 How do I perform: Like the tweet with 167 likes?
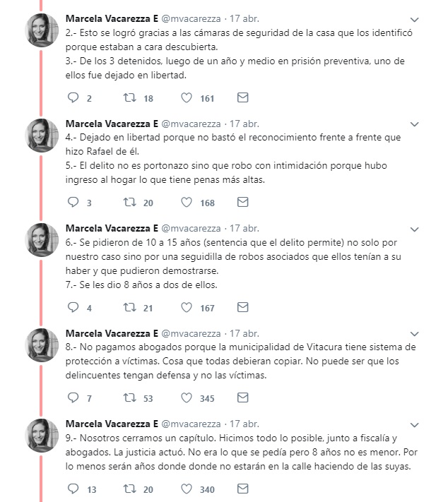pyautogui.click(x=187, y=308)
